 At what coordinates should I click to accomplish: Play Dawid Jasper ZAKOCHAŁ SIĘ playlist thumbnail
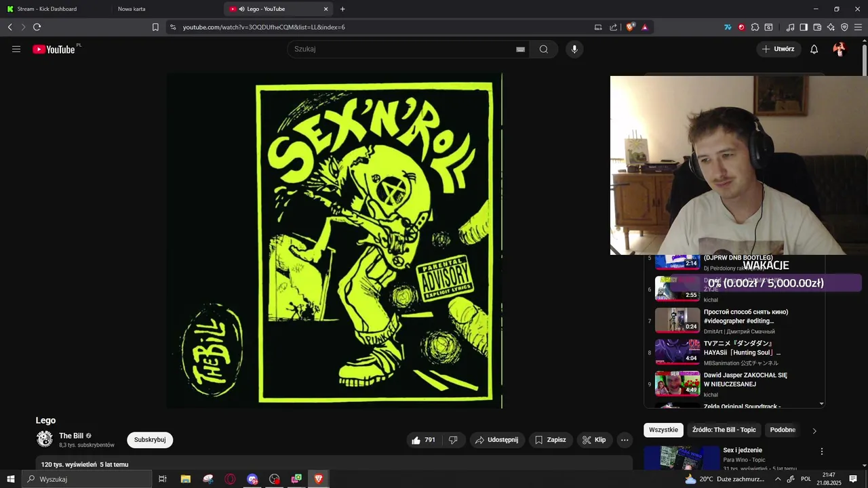click(x=677, y=383)
